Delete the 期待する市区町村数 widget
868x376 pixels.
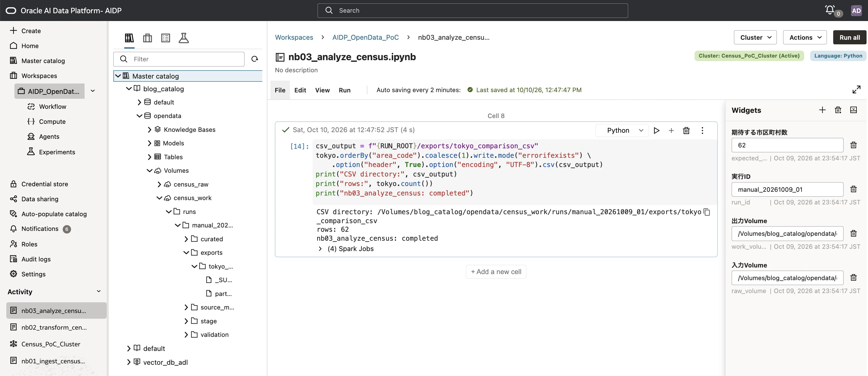point(853,145)
